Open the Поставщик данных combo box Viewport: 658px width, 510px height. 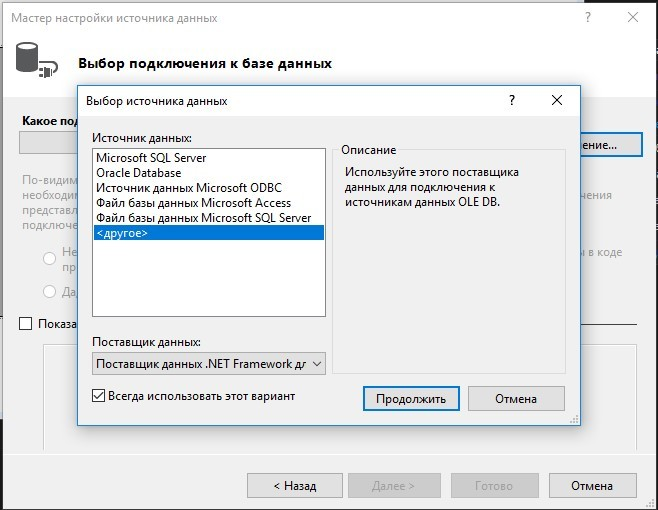coord(209,364)
